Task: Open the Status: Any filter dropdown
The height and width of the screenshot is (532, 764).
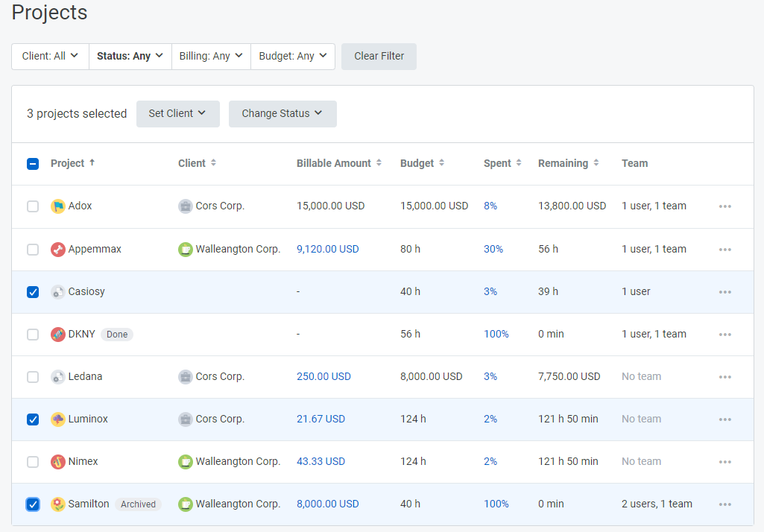Action: click(x=130, y=57)
